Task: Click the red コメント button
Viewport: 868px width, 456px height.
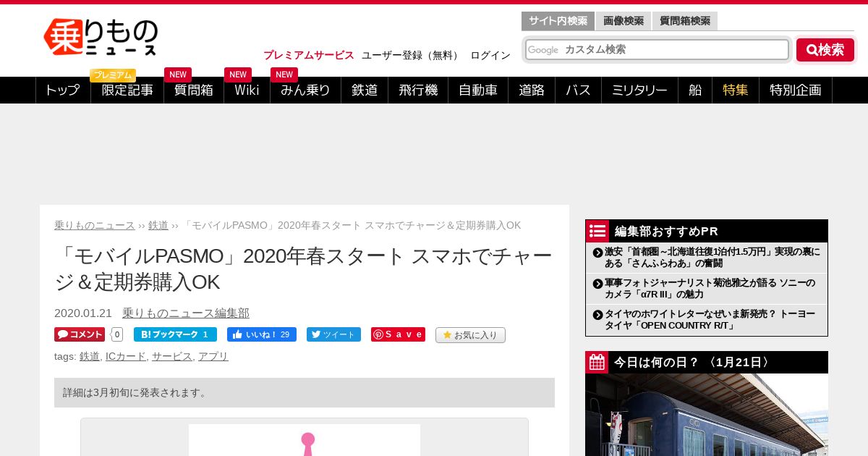Action: pos(80,334)
